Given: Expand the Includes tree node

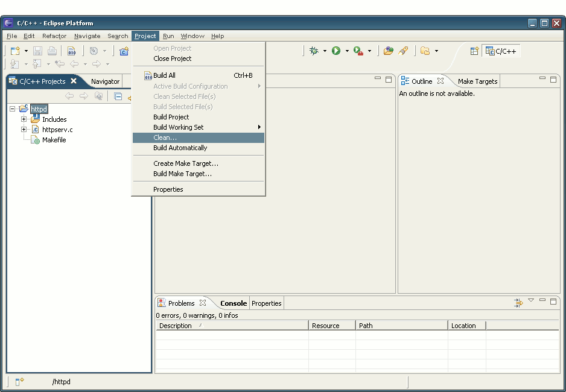Looking at the screenshot, I should pyautogui.click(x=24, y=119).
